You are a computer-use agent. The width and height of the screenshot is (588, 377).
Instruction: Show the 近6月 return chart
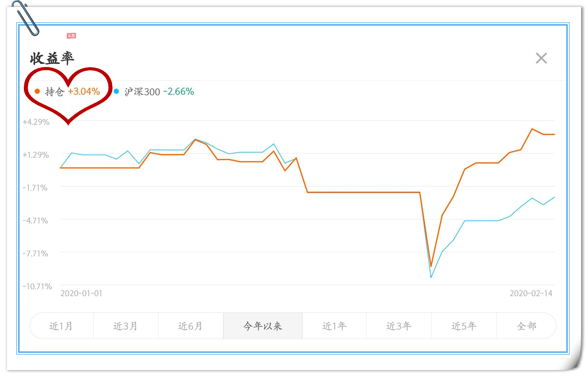coord(190,326)
